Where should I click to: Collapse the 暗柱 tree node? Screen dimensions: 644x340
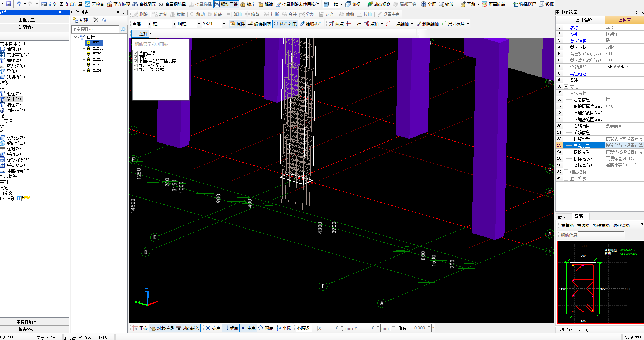76,37
